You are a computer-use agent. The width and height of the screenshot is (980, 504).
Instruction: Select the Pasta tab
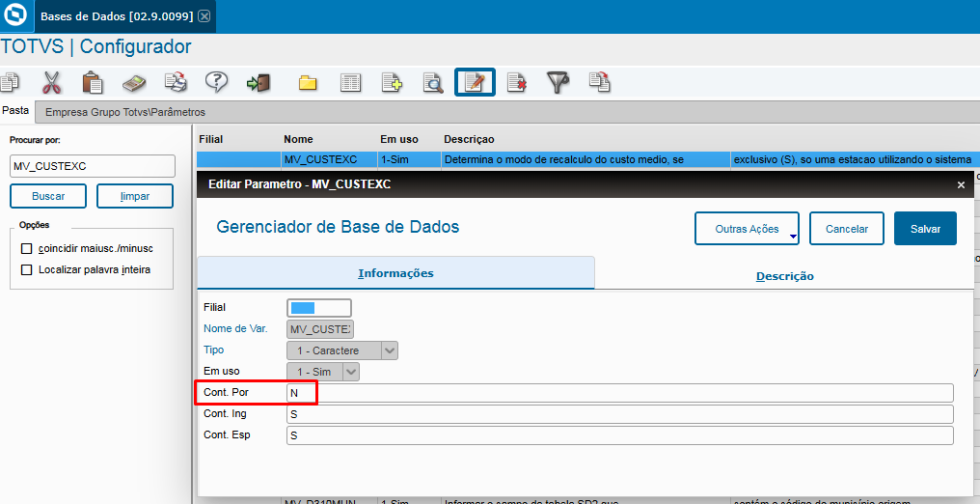click(x=15, y=111)
